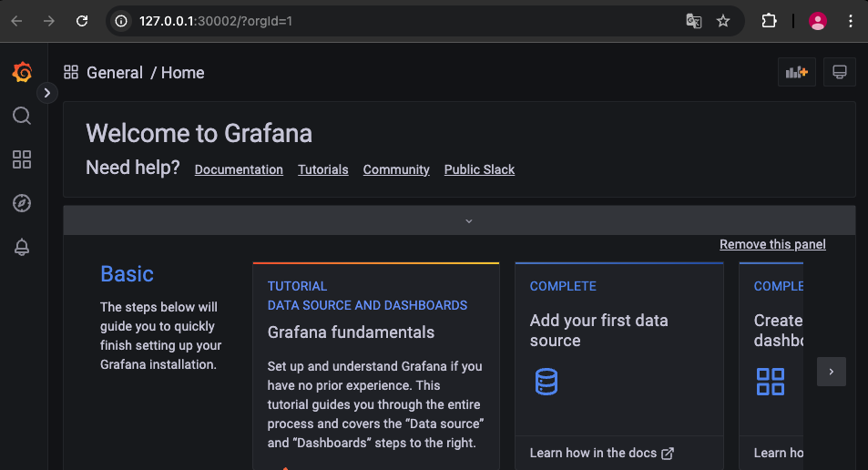Click the DATA SOURCE AND DASHBOARDS label
Viewport: 868px width, 470px height.
click(x=368, y=305)
